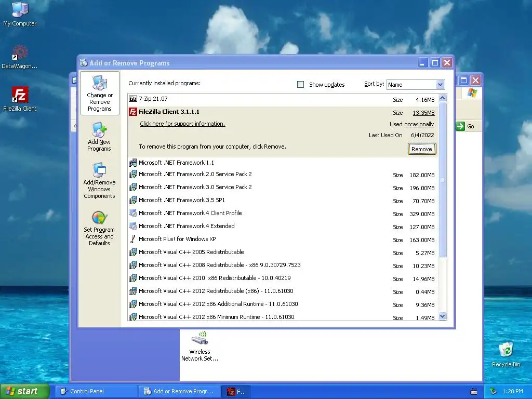This screenshot has height=399, width=532.
Task: Select the 7-Zip 21.07 entry
Action: 283,99
